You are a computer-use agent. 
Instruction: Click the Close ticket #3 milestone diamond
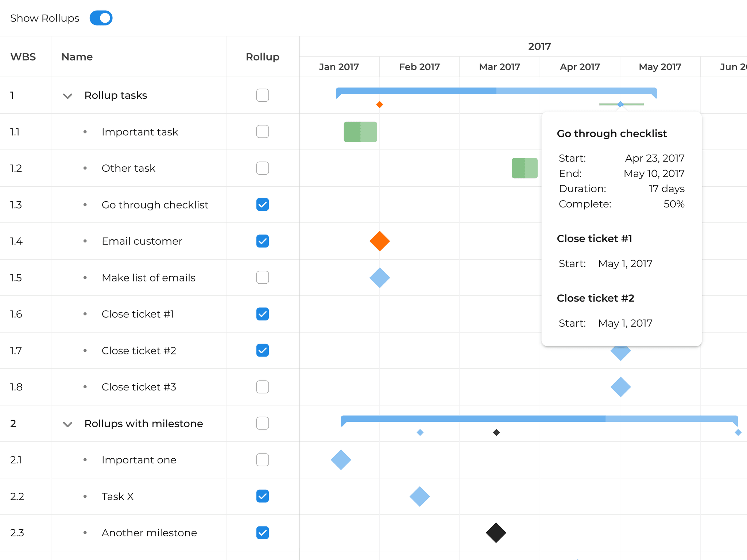tap(620, 387)
